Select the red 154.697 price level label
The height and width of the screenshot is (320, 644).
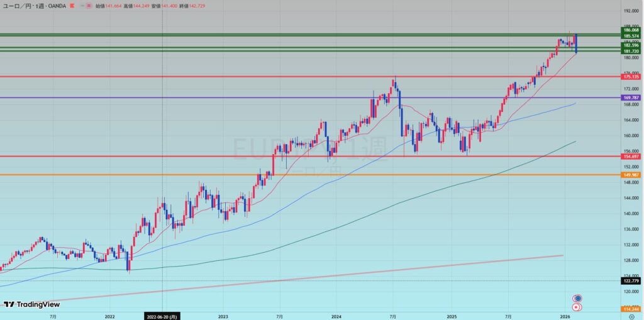631,156
